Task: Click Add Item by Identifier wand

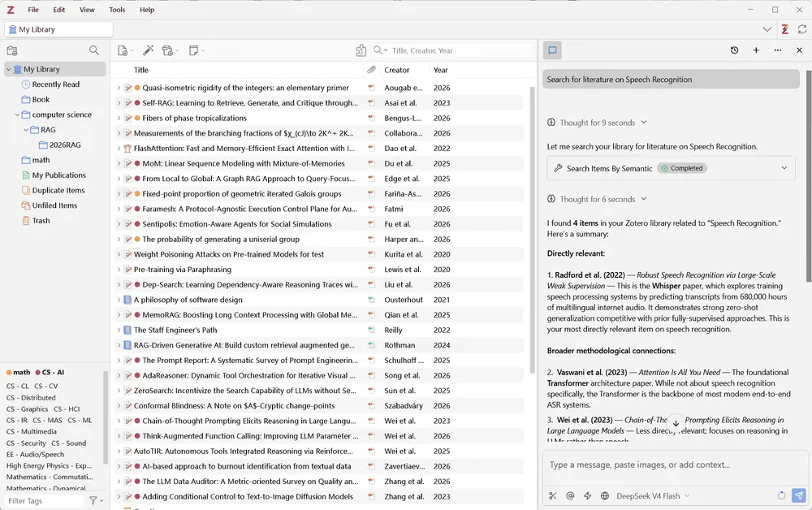Action: [148, 50]
